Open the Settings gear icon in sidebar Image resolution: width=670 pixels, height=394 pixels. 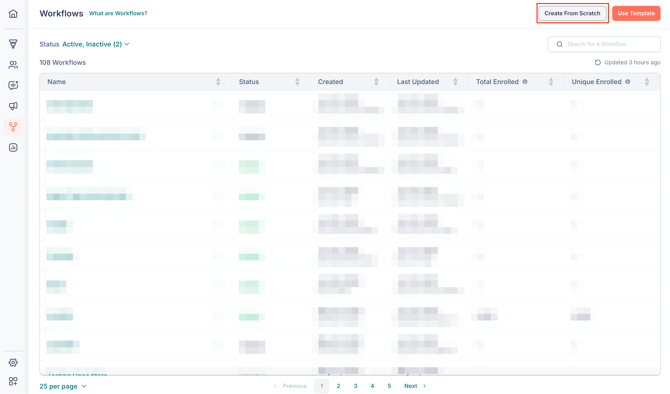point(13,362)
